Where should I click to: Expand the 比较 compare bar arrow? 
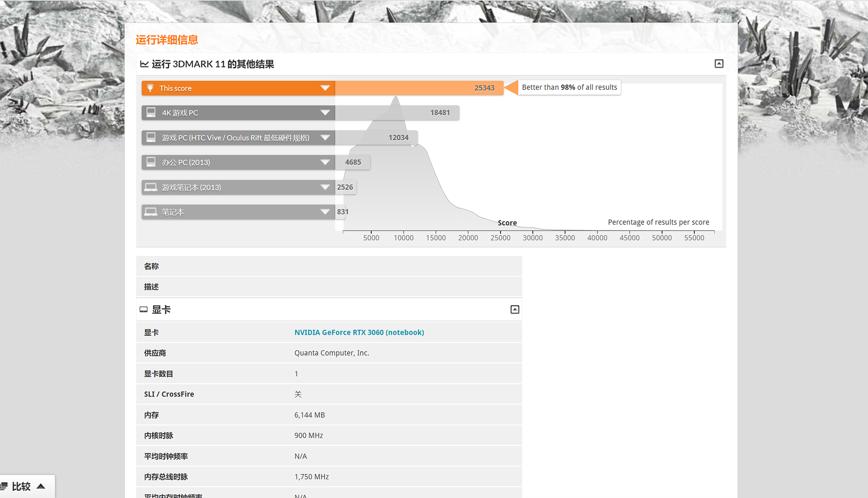41,486
